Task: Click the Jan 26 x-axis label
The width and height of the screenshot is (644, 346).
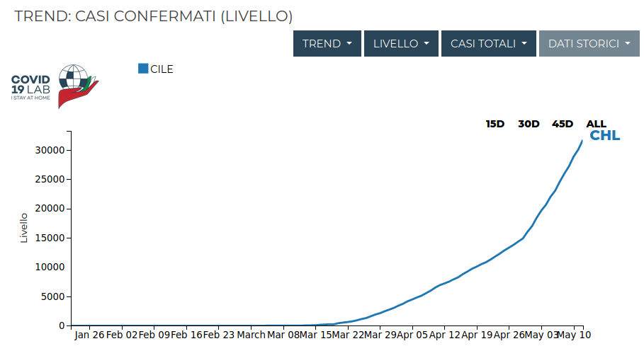Action: 89,335
